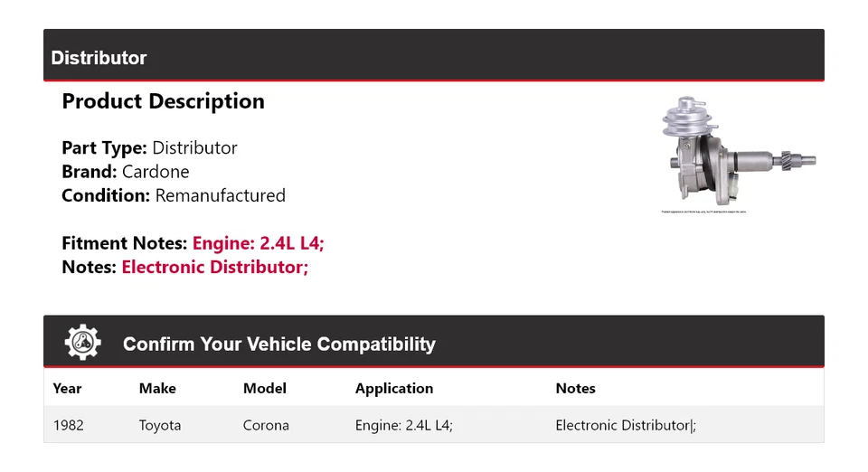Image resolution: width=868 pixels, height=472 pixels.
Task: Click the Distributor header title
Action: [99, 58]
